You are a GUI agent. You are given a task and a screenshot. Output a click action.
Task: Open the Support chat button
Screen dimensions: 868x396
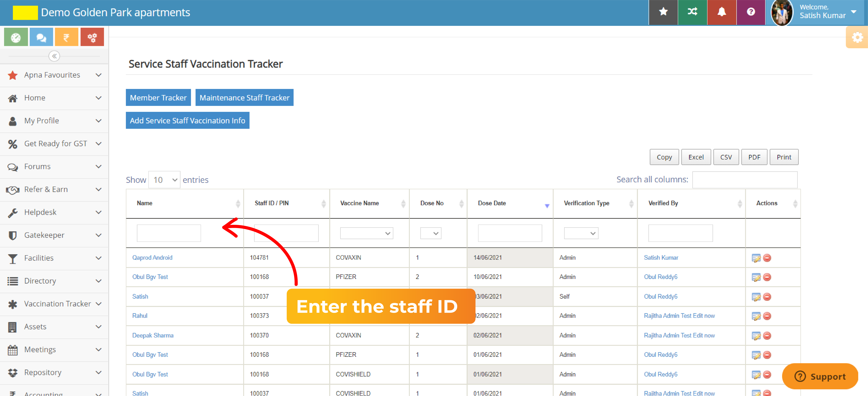[820, 376]
